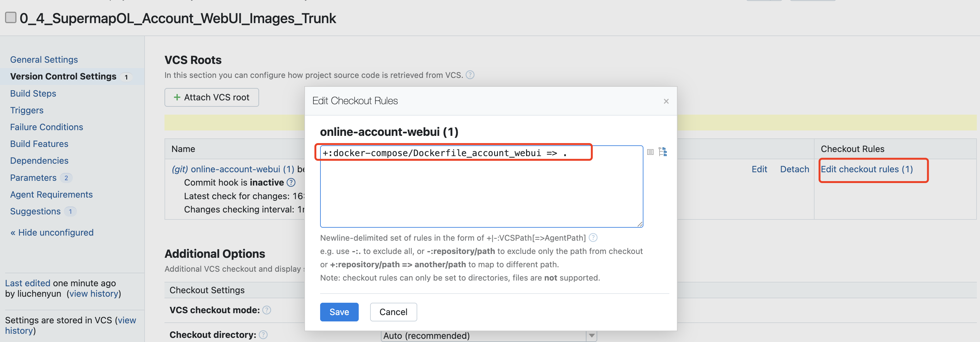Open help for the inactive commit hook
The image size is (980, 342).
pyautogui.click(x=291, y=182)
